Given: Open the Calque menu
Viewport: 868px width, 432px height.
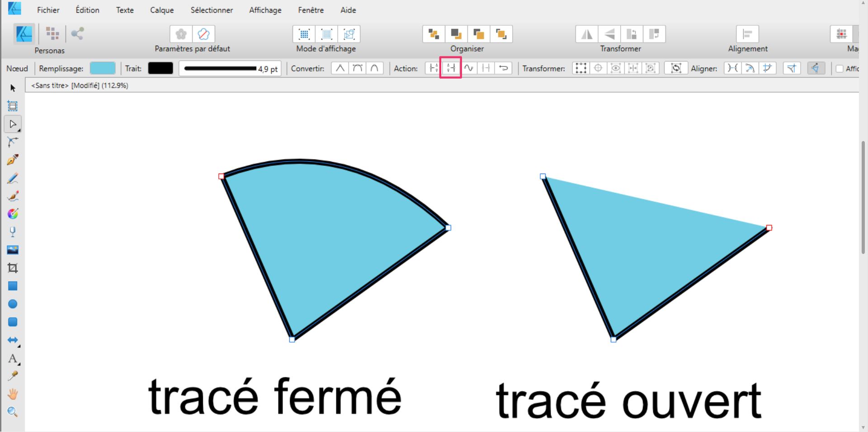Looking at the screenshot, I should [x=162, y=10].
